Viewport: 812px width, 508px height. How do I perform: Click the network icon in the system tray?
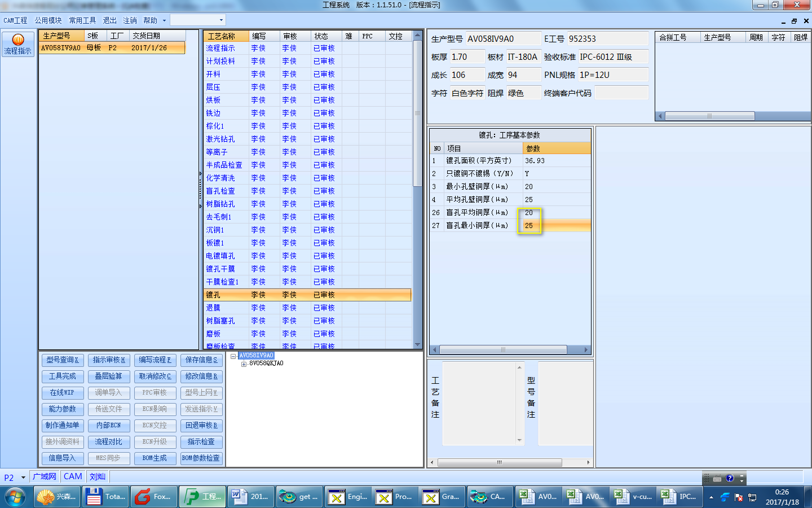(752, 497)
